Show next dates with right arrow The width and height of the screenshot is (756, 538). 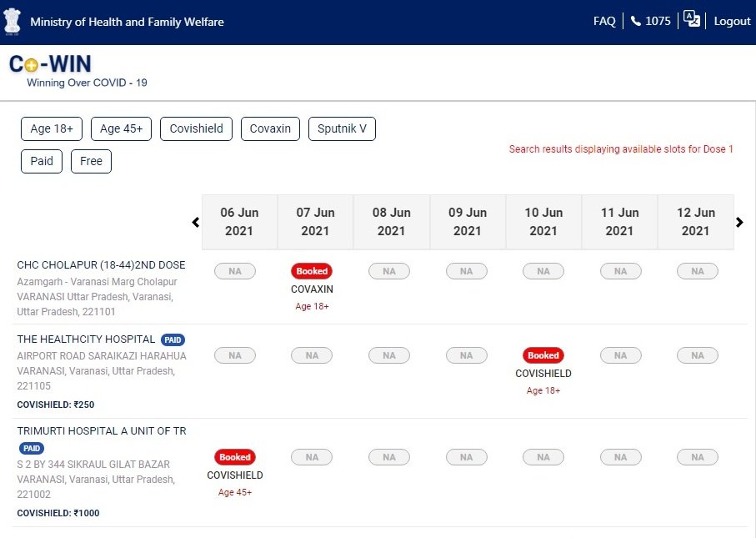[x=739, y=222]
